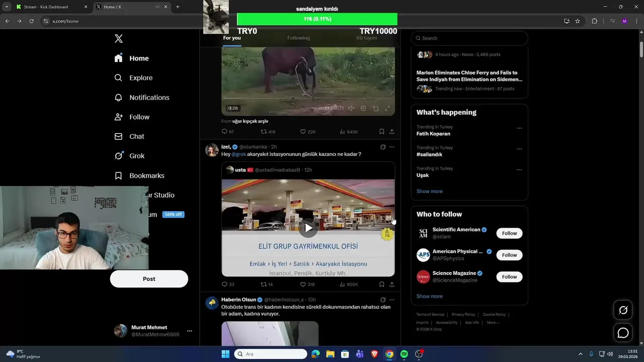Open the Chrome tab search dropdown
Image resolution: width=644 pixels, height=362 pixels.
(x=7, y=7)
